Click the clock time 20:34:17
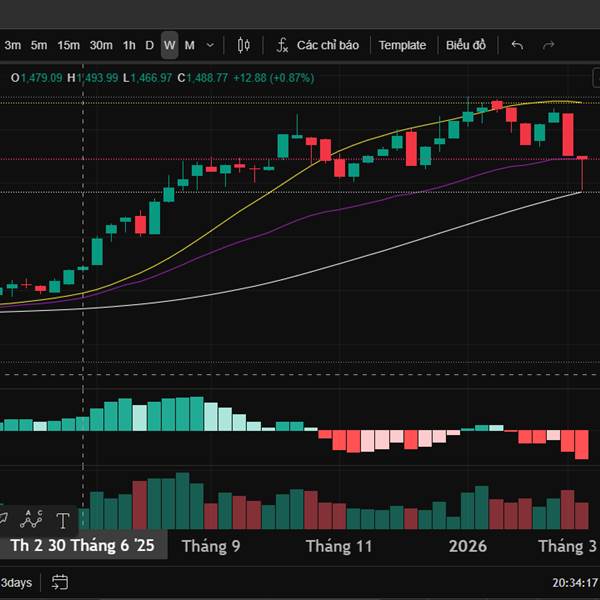 click(x=575, y=583)
